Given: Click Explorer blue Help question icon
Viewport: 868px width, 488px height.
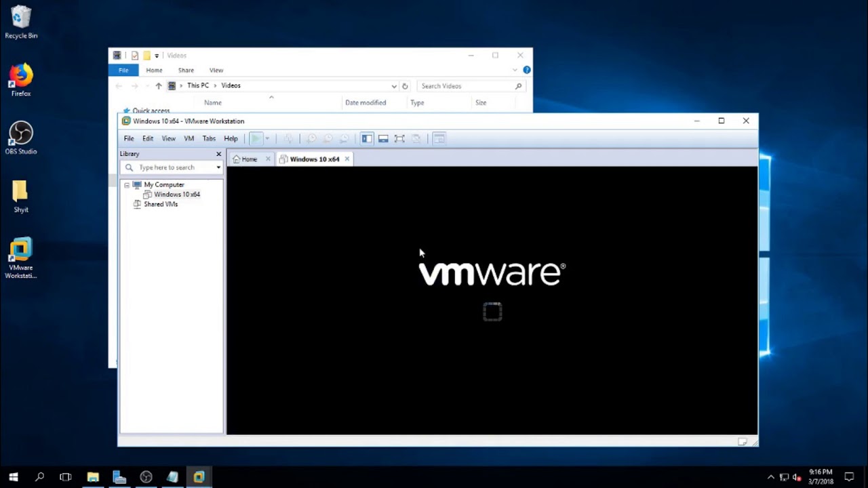Looking at the screenshot, I should (527, 70).
